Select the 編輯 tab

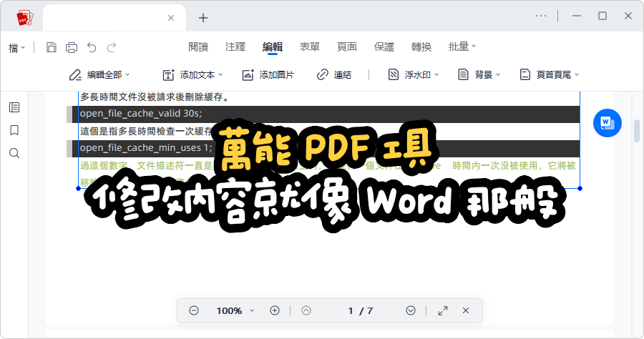pos(273,46)
